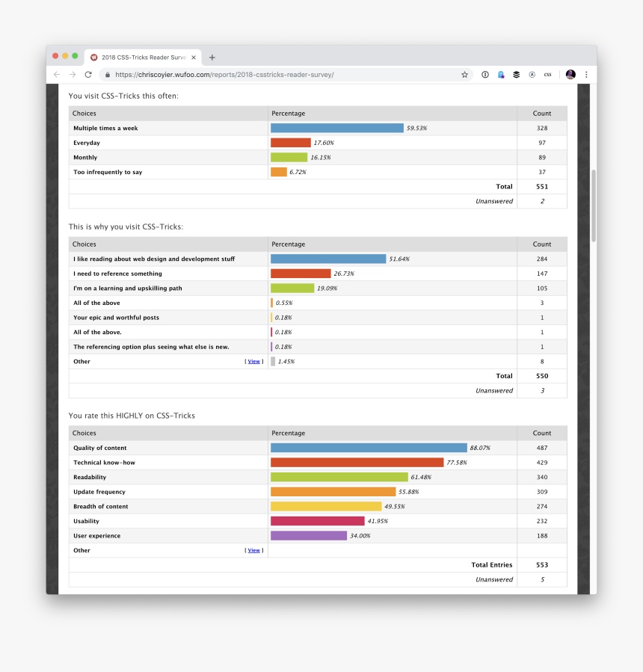Click the purple User experience bar

[308, 536]
